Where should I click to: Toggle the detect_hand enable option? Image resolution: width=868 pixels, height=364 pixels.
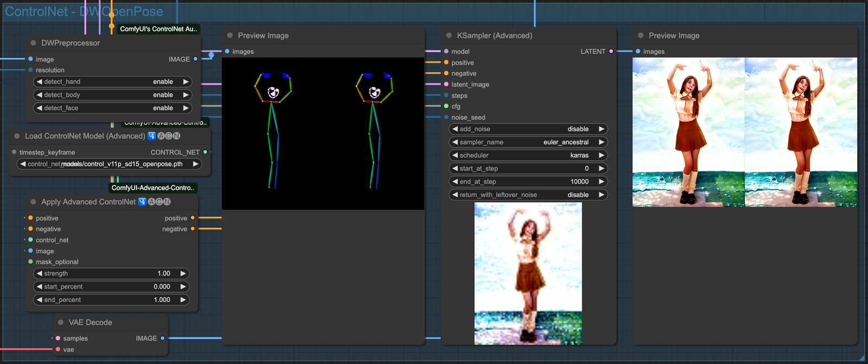(112, 82)
